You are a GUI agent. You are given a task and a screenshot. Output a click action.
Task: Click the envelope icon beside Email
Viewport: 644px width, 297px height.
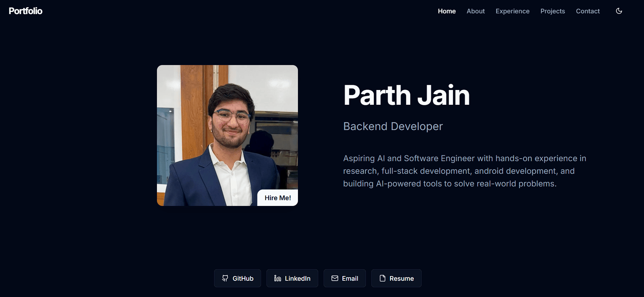334,278
